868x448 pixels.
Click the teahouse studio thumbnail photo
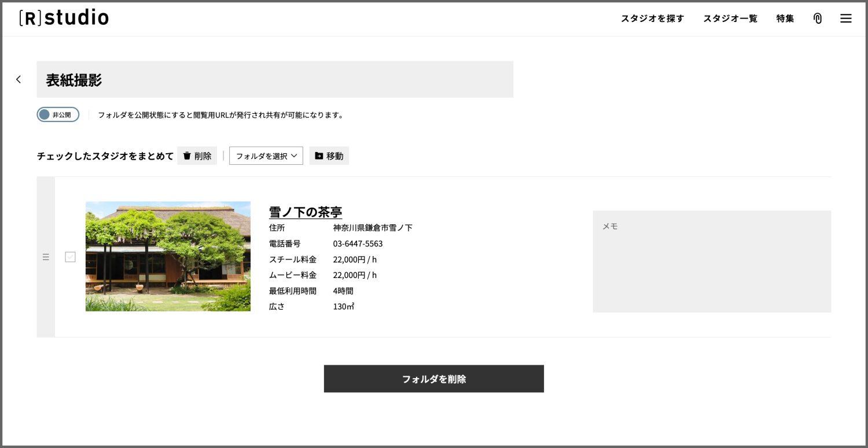coord(168,256)
